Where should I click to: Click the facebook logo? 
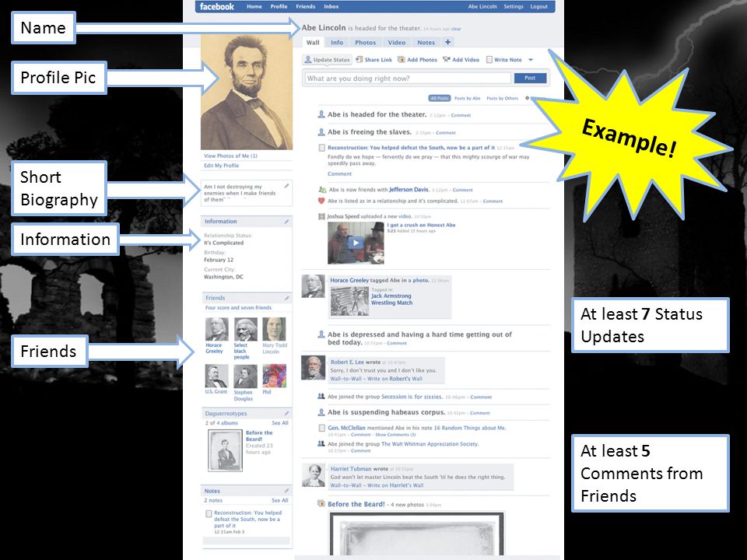point(217,7)
